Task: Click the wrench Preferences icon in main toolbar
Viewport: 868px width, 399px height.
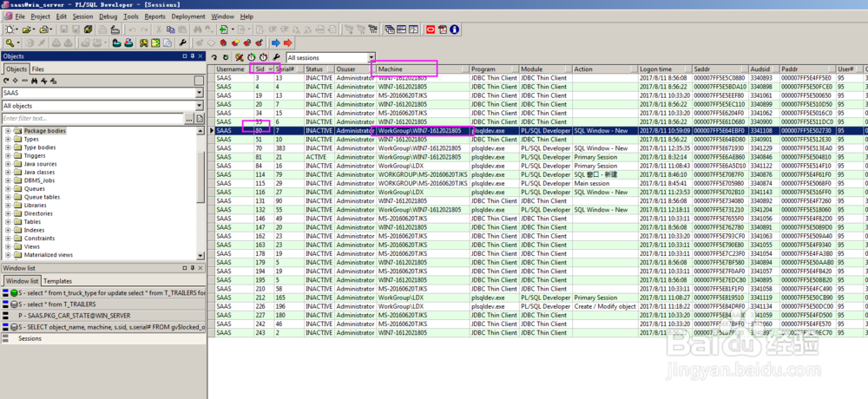Action: pyautogui.click(x=182, y=43)
